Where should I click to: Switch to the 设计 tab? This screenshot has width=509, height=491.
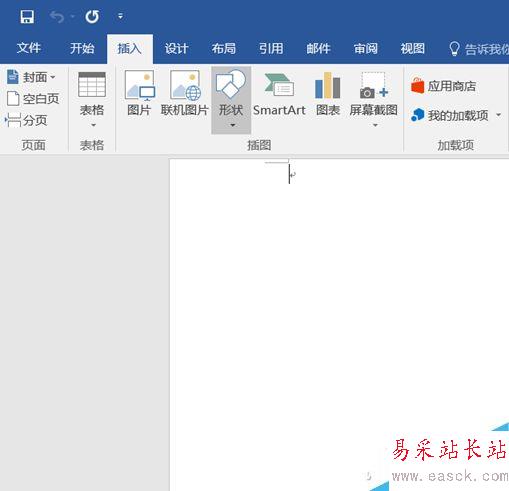tap(177, 49)
